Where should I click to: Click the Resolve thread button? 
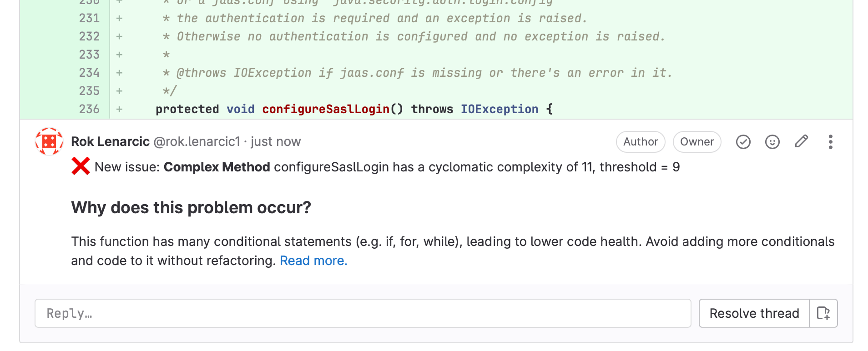point(754,313)
